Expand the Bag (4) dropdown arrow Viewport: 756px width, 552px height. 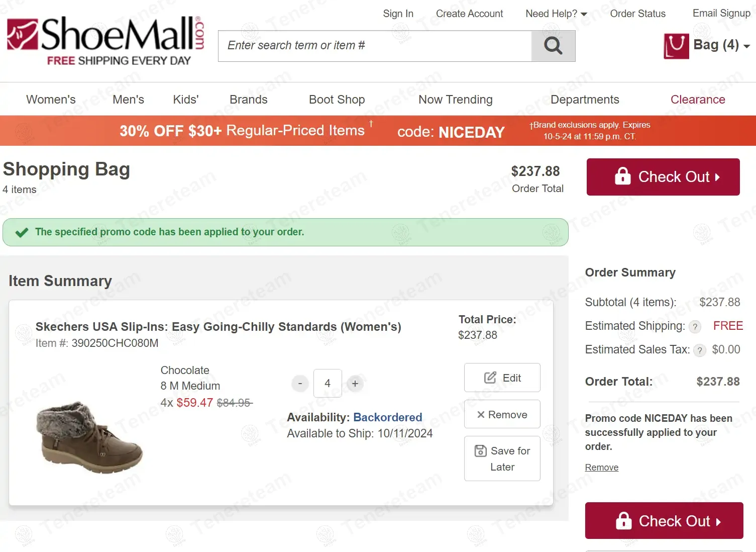(747, 46)
